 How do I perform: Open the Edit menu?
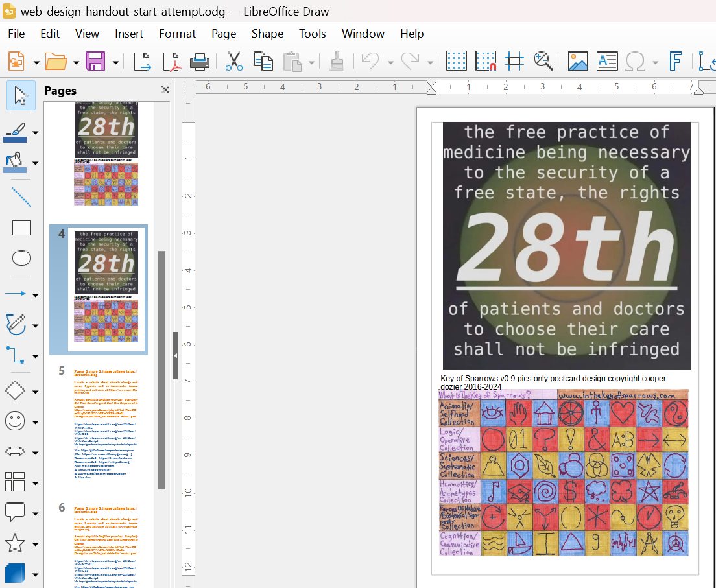coord(50,34)
